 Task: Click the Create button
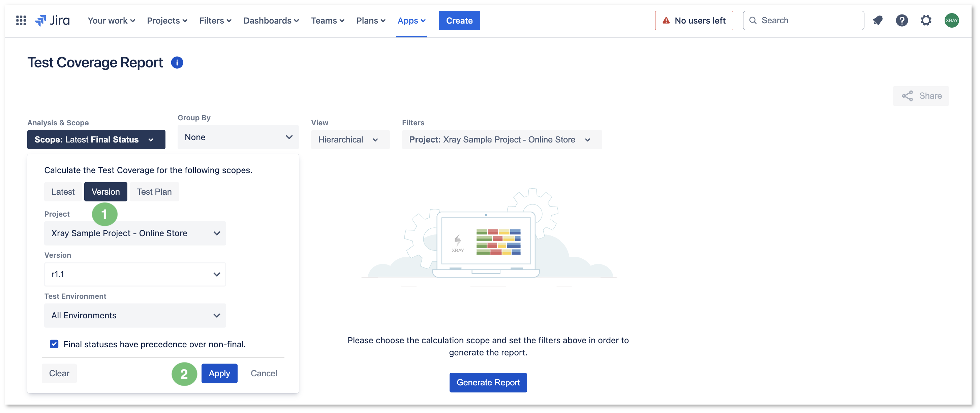(459, 21)
